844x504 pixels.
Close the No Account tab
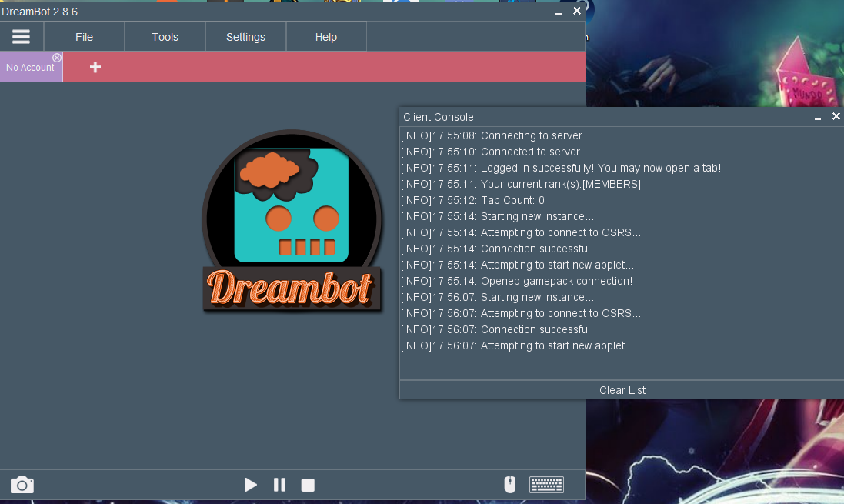(x=57, y=58)
